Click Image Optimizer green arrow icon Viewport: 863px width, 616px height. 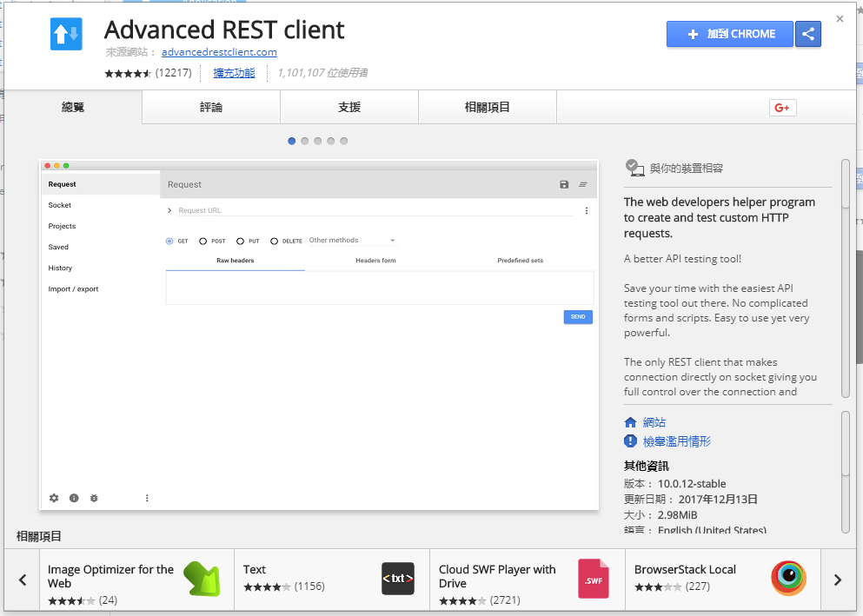(202, 579)
